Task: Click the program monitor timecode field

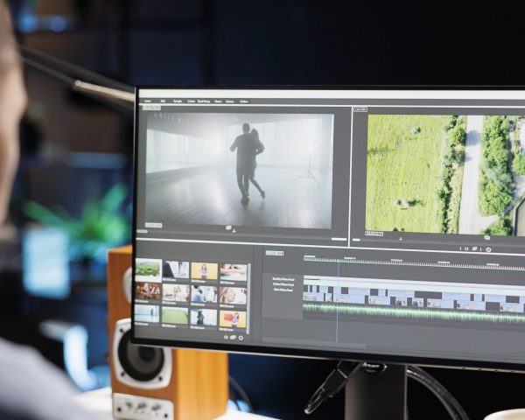Action: [x=374, y=234]
